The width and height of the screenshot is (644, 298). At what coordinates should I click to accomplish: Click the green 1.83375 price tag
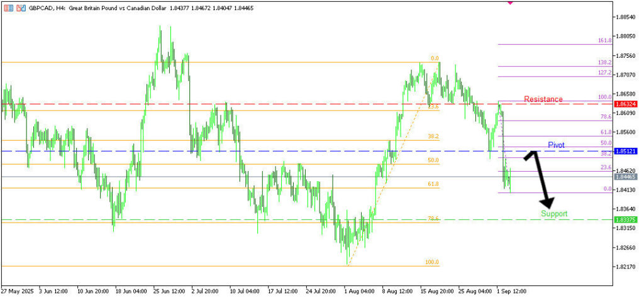626,219
